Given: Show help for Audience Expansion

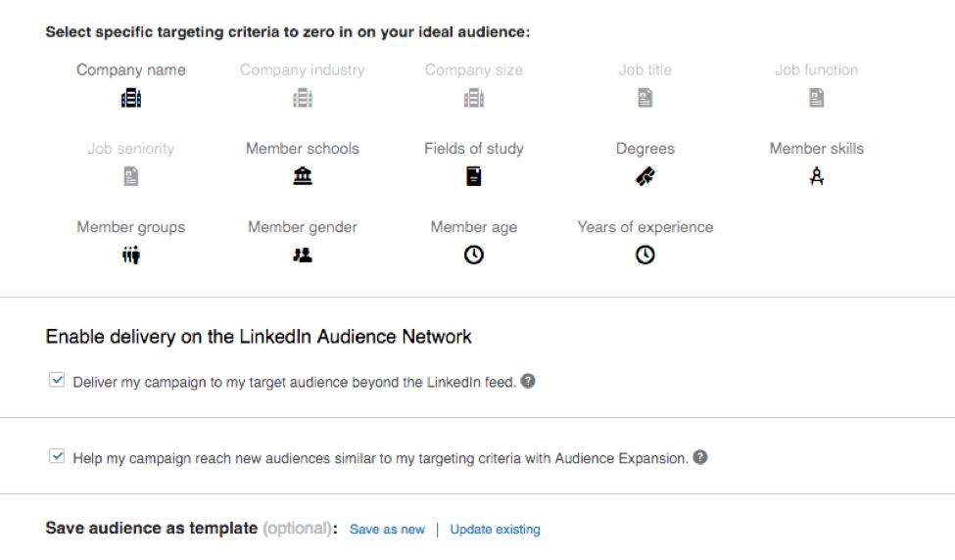Looking at the screenshot, I should 700,457.
